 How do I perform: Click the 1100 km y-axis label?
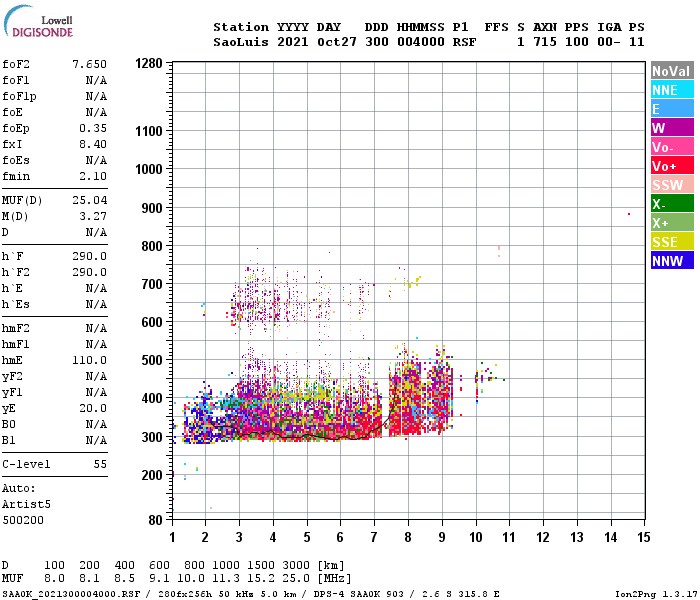coord(149,131)
